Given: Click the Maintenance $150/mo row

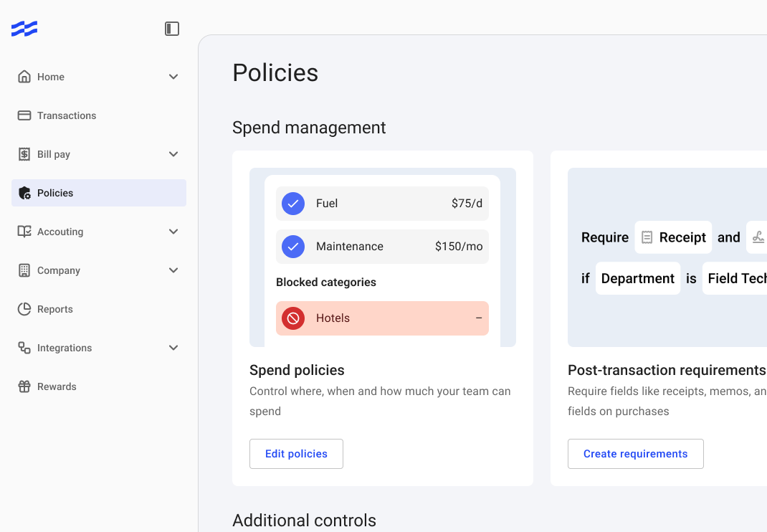Looking at the screenshot, I should click(383, 247).
